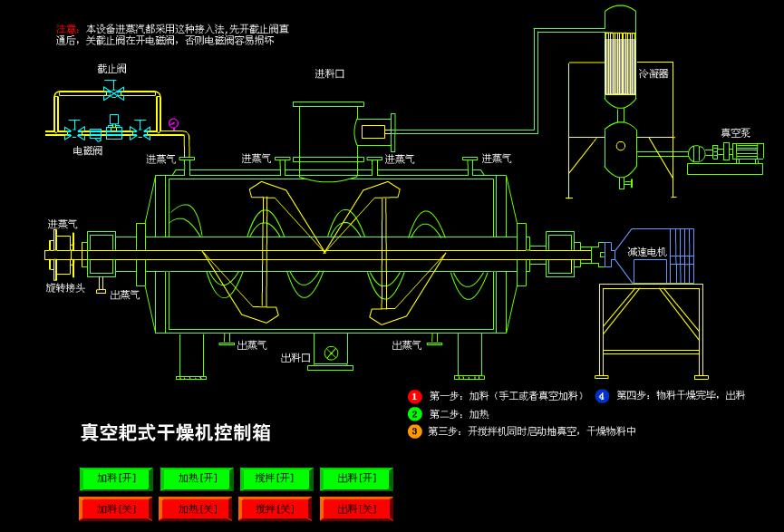Turn on heating with 加热[开]
The image size is (784, 532).
[x=197, y=479]
